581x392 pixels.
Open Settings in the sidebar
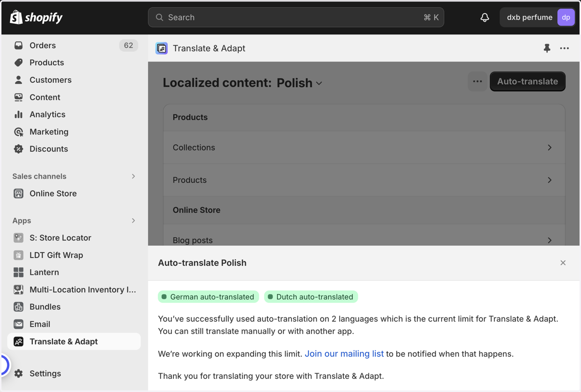pyautogui.click(x=46, y=374)
